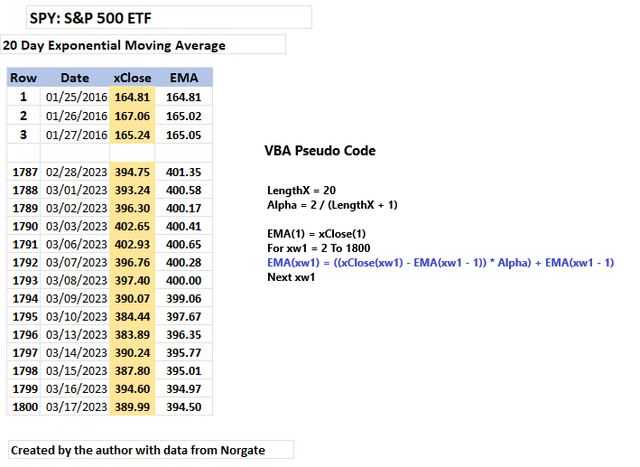Select EMA cell 400.28

tap(184, 262)
